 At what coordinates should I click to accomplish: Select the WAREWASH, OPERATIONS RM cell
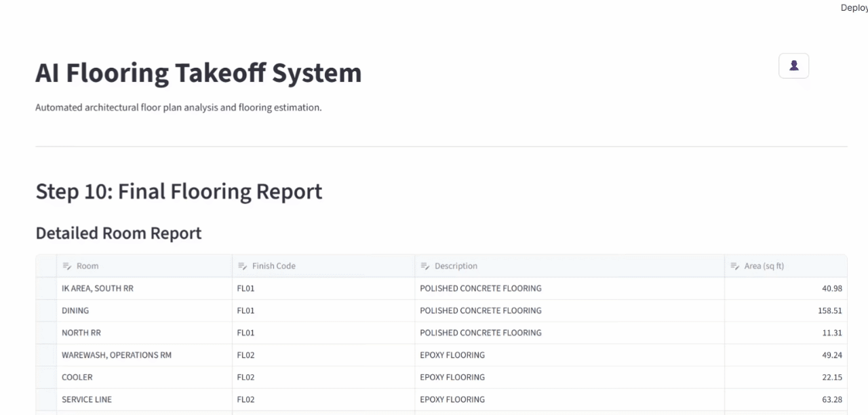[x=144, y=355]
